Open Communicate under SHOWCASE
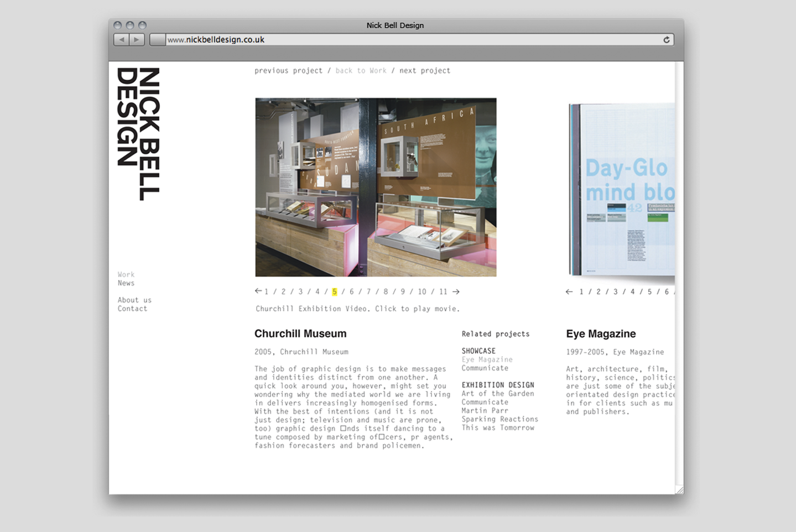 [x=485, y=368]
